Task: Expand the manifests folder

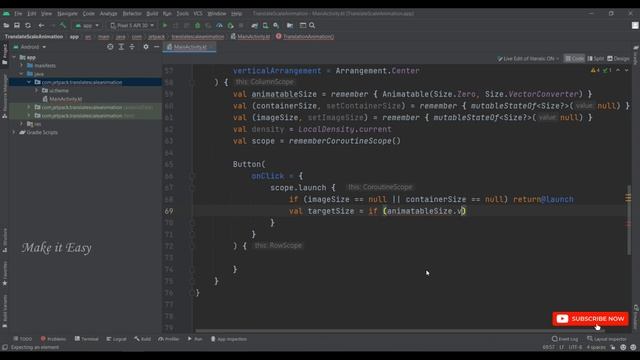Action: click(22, 65)
